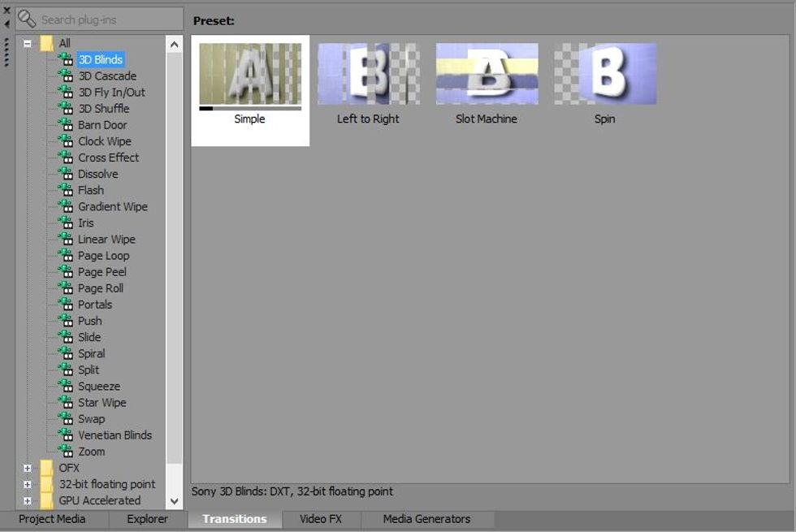Click the Venetian Blinds plug-in icon
This screenshot has width=796, height=532.
(65, 435)
